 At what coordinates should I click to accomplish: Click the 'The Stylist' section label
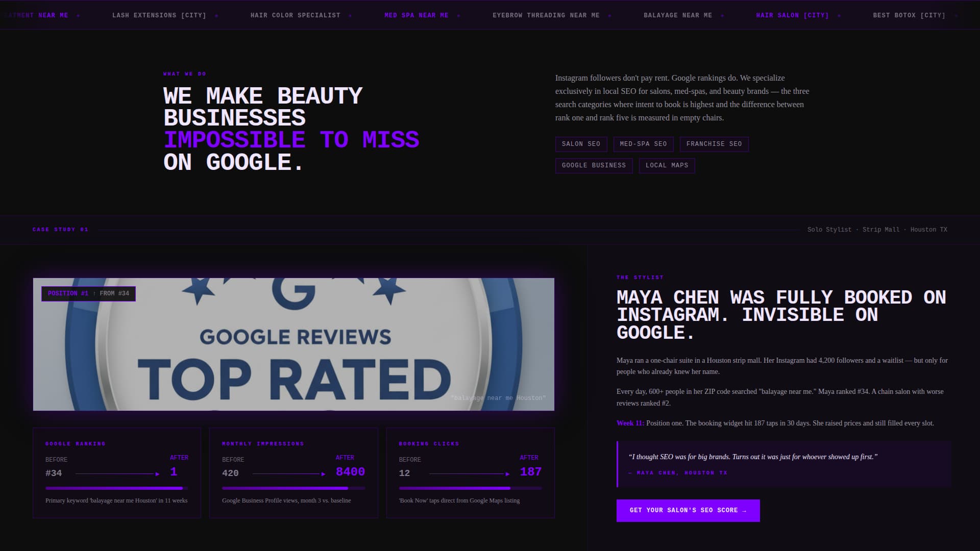pyautogui.click(x=640, y=278)
